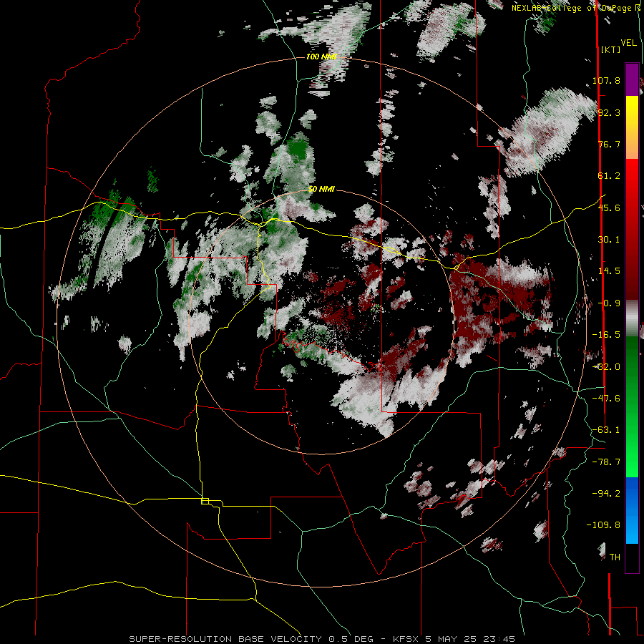This screenshot has height=644, width=644.
Task: Click the -63.1 scale value
Action: [x=606, y=430]
